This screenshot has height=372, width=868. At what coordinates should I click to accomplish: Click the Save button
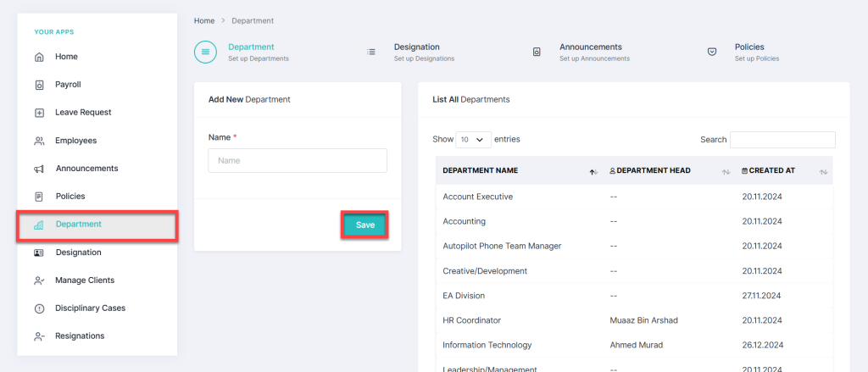coord(364,225)
